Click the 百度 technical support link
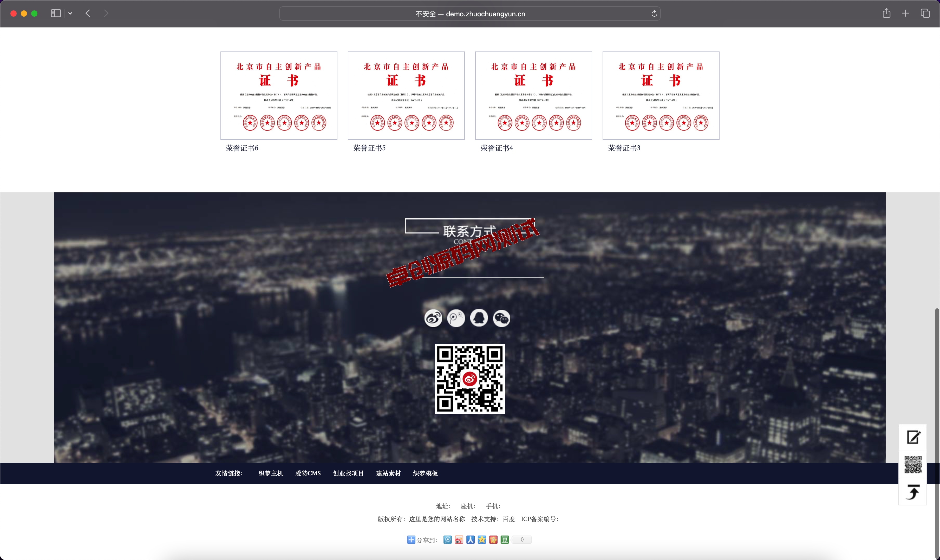Image resolution: width=940 pixels, height=560 pixels. click(508, 519)
